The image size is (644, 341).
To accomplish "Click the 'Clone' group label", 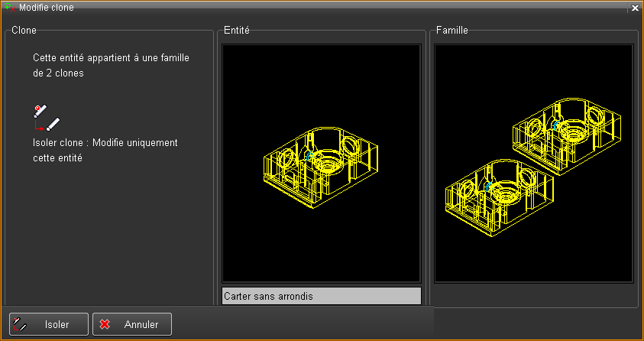I will (x=24, y=31).
